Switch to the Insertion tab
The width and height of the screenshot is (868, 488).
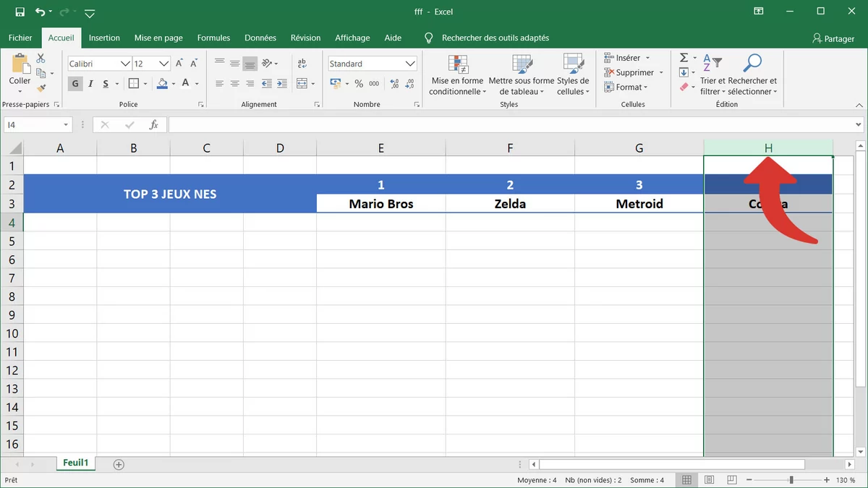pos(104,38)
